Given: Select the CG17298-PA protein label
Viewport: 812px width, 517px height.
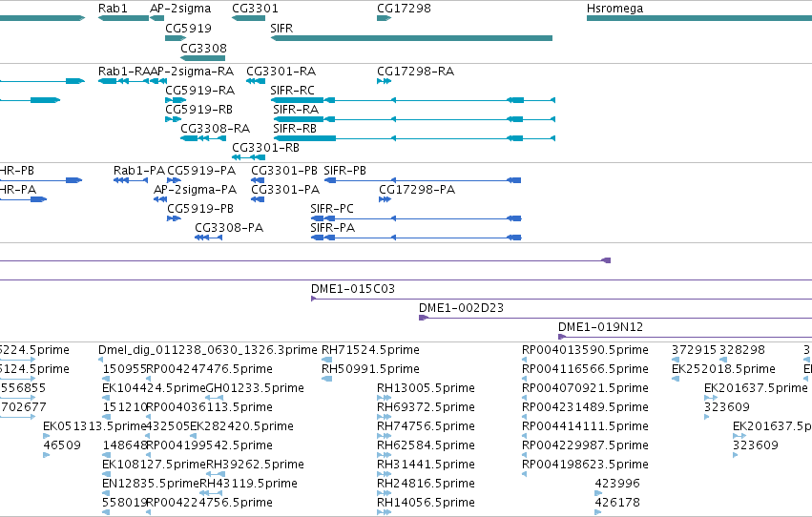Looking at the screenshot, I should [x=417, y=190].
